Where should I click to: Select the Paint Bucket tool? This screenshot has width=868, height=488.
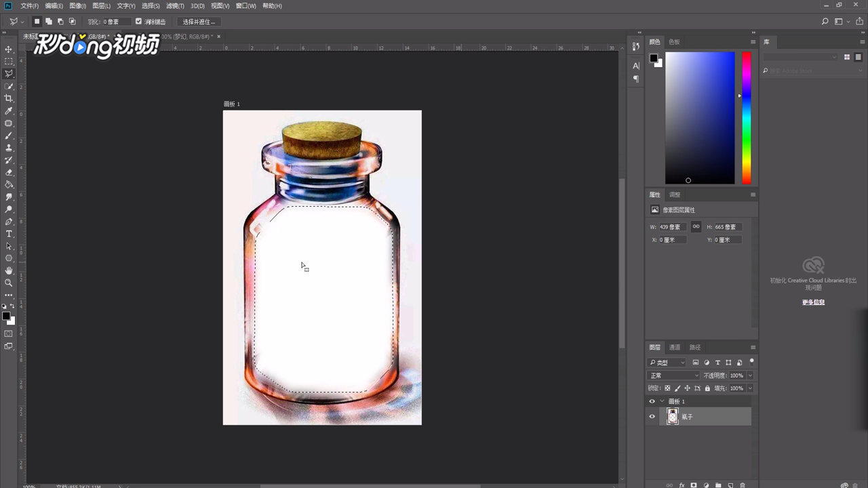(x=9, y=184)
